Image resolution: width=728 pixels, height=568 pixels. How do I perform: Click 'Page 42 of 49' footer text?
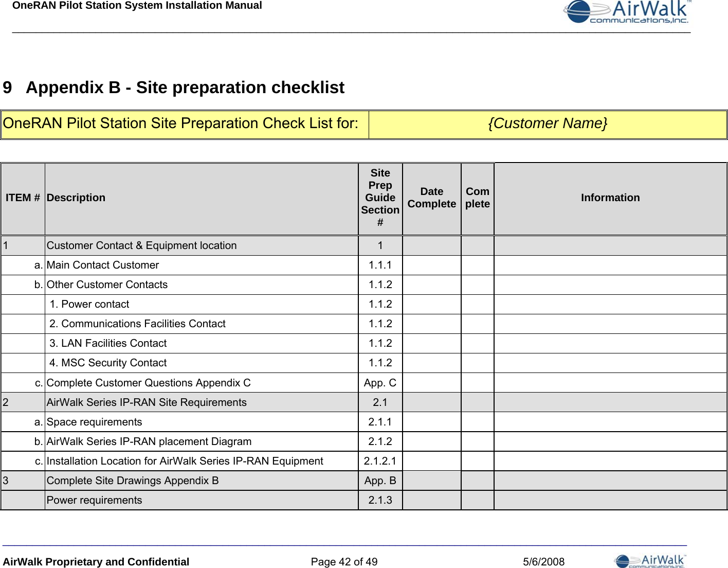344,562
